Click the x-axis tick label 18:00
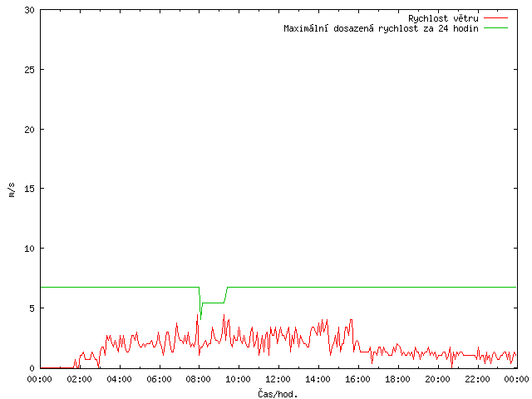The image size is (532, 399). (397, 379)
